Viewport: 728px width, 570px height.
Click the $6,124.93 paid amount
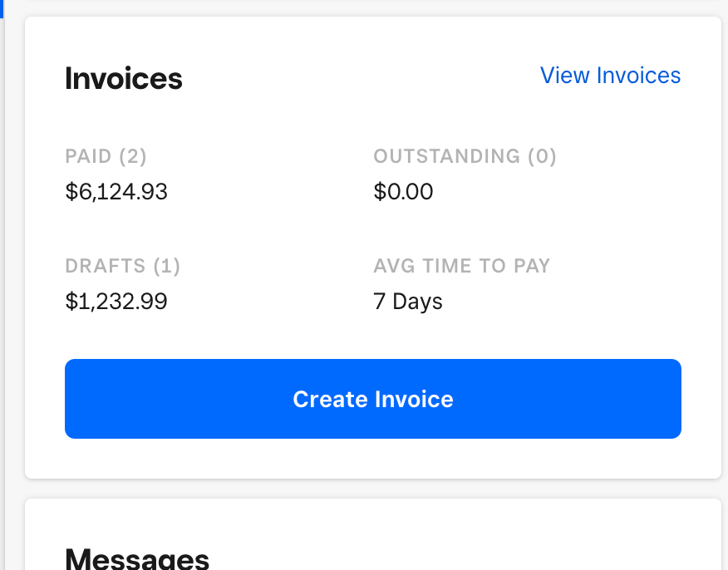(x=116, y=192)
